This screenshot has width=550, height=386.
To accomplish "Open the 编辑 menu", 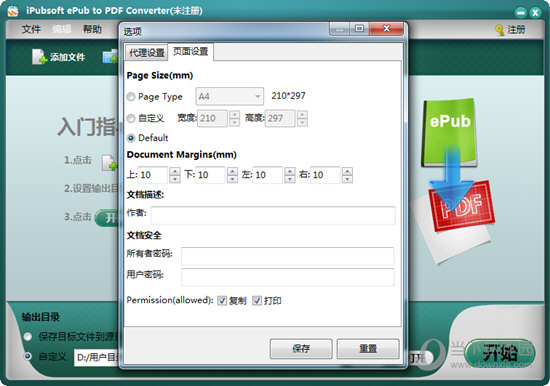I will point(62,29).
